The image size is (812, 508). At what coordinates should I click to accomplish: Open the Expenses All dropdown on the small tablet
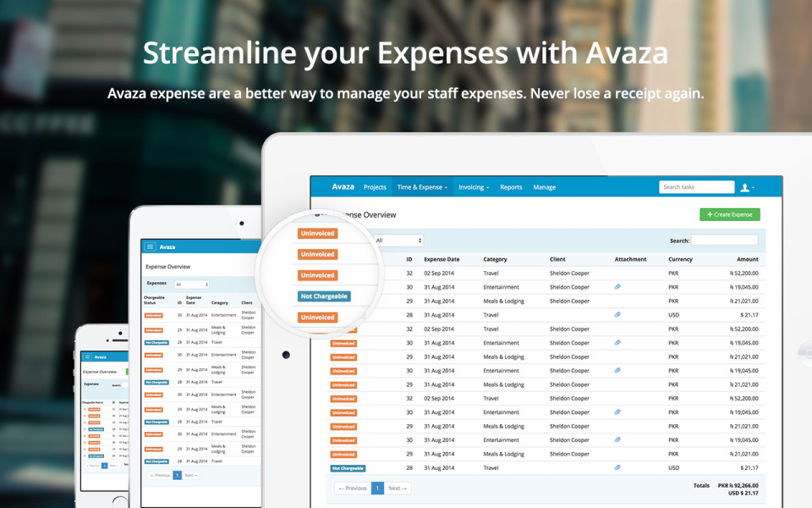[191, 284]
